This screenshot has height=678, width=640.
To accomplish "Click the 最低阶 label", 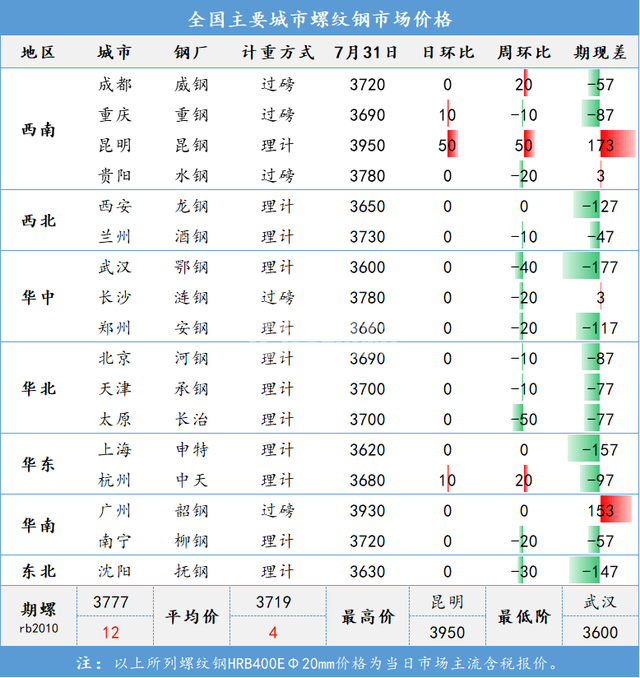I will (524, 617).
